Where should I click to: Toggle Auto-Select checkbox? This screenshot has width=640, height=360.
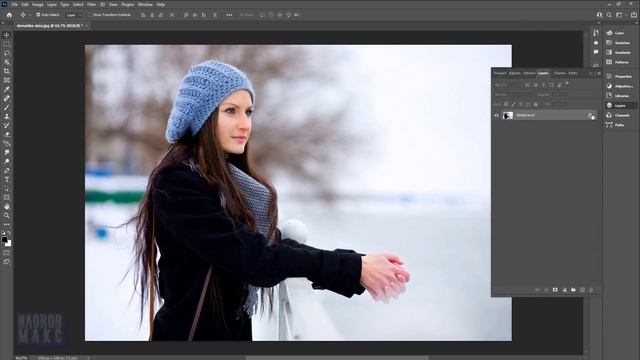[38, 15]
